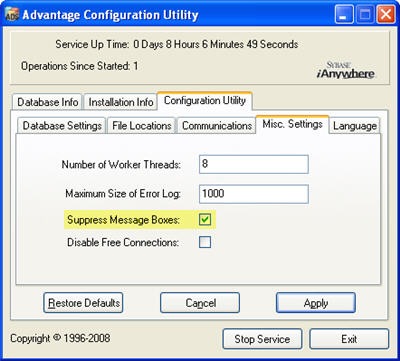Switch to the File Locations tab

coord(141,126)
